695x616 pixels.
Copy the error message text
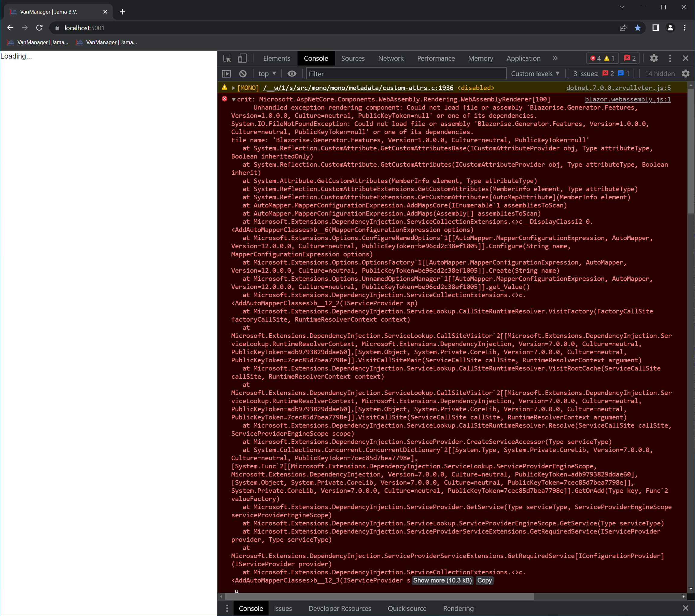click(x=484, y=581)
